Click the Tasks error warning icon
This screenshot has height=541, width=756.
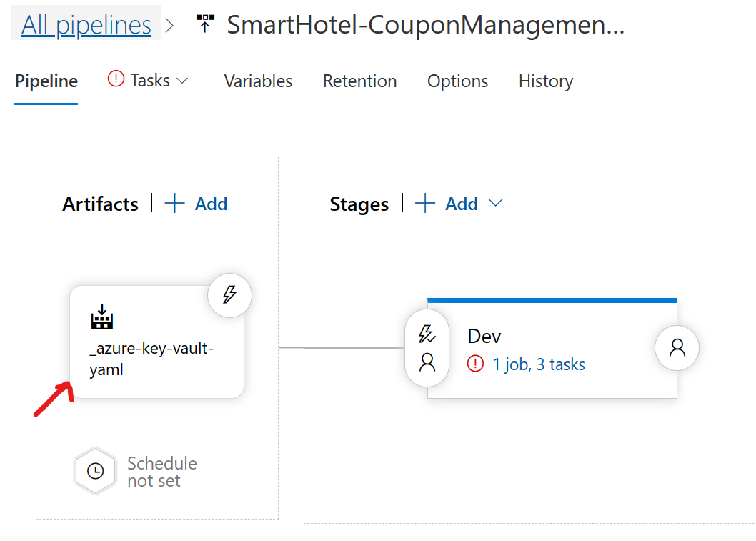116,80
